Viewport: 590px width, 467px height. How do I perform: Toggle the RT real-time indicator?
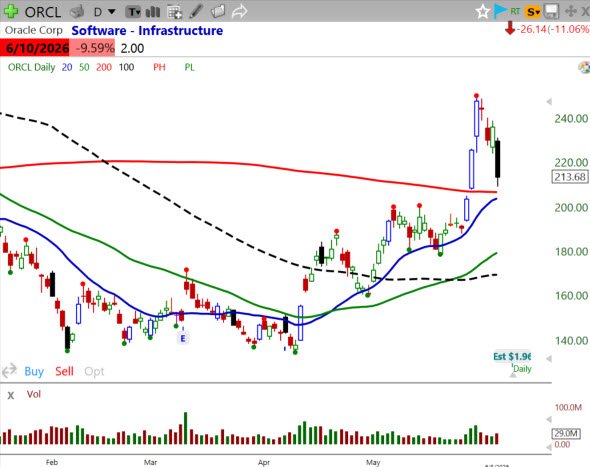tap(515, 12)
